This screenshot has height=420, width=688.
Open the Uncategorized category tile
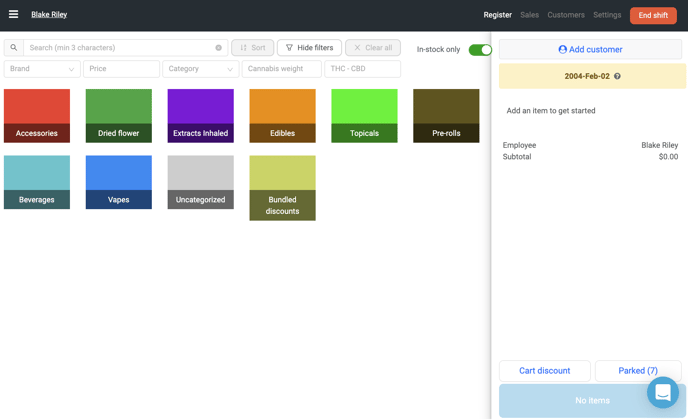point(201,182)
